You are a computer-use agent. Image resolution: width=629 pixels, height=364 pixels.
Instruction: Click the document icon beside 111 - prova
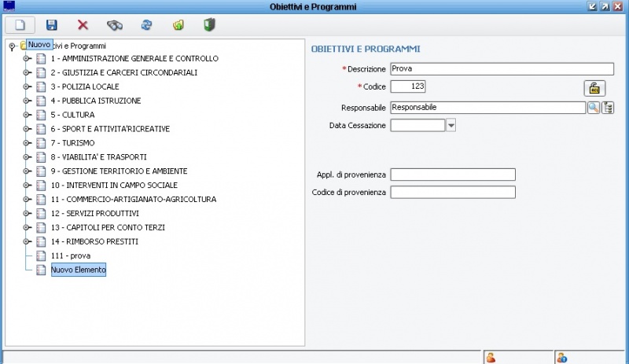tap(41, 256)
